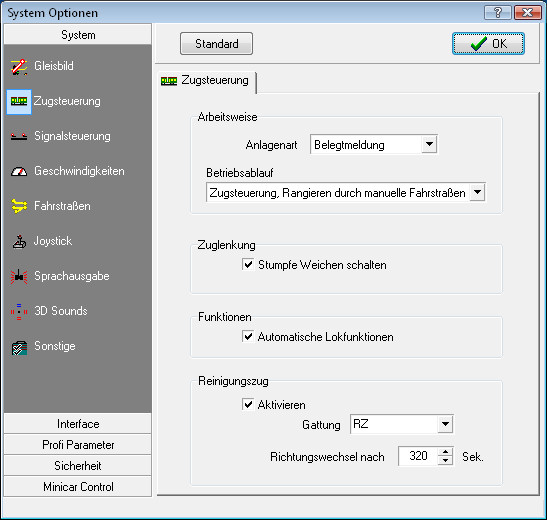Increase Richtungswechsel seconds with up arrow
This screenshot has height=520, width=547.
coord(445,452)
